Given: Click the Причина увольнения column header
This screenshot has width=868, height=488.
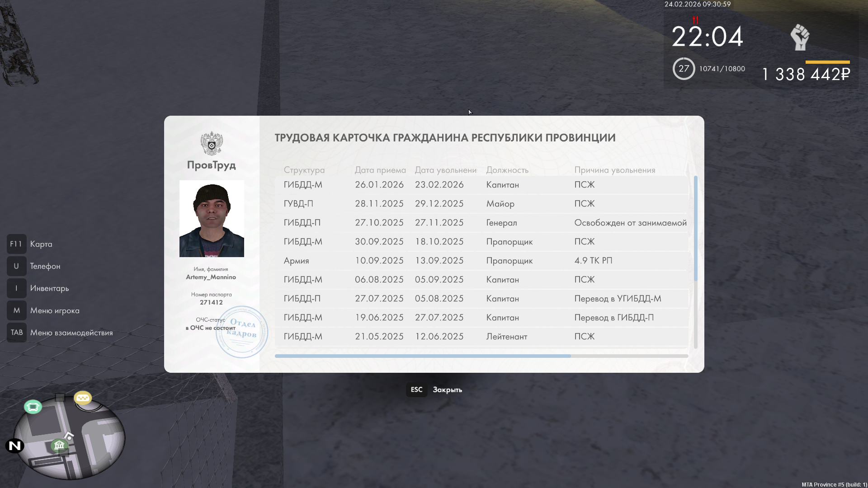Looking at the screenshot, I should point(614,170).
